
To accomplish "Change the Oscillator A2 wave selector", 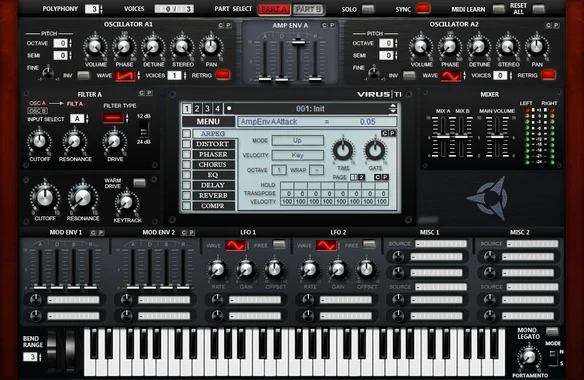I will (451, 76).
